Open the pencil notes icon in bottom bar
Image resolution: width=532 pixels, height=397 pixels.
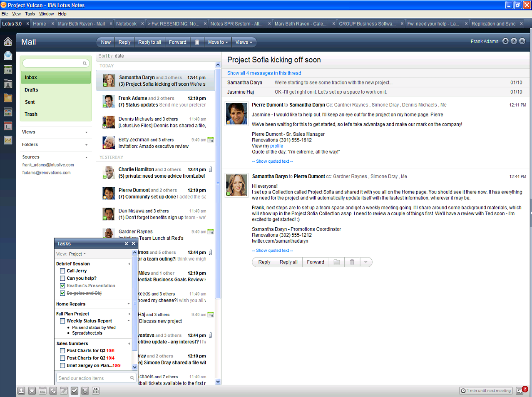(x=64, y=391)
